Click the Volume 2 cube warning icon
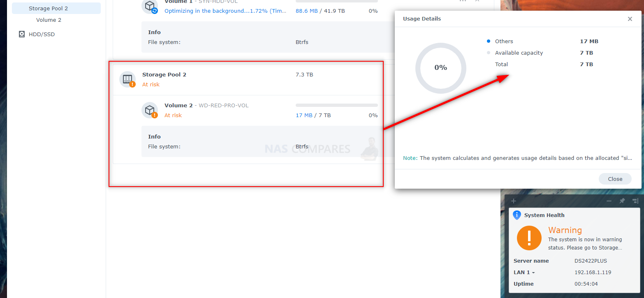 click(150, 110)
